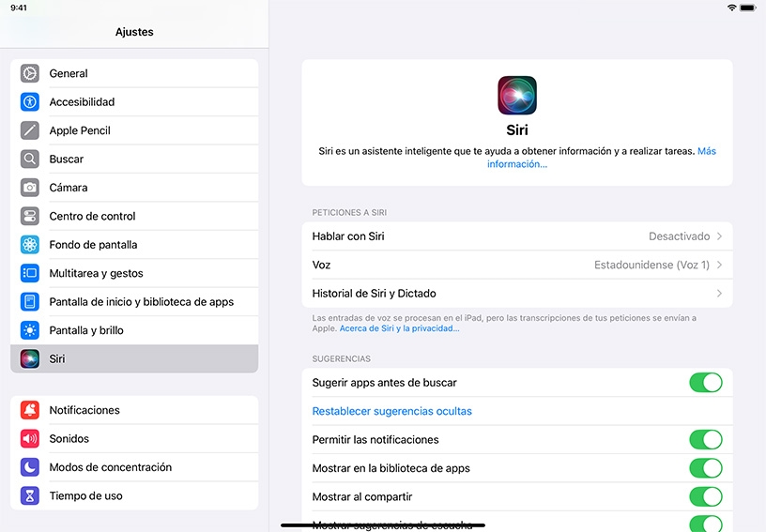Tap the home indicator bar at bottom
The image size is (766, 532).
tap(383, 525)
